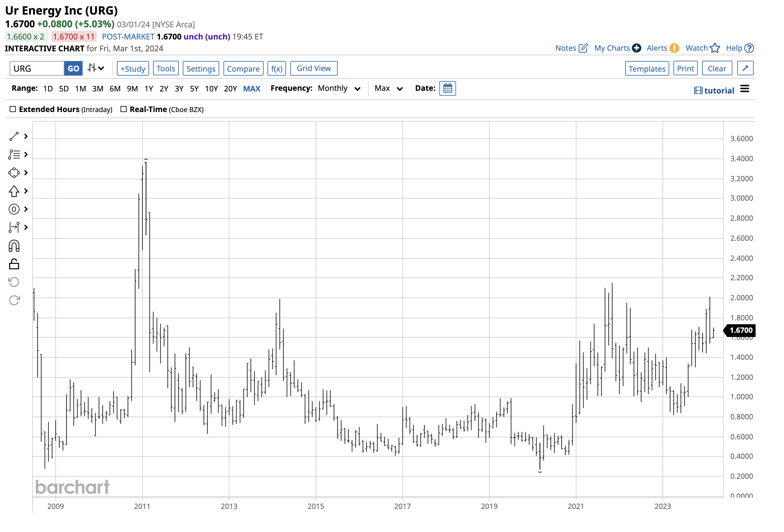The image size is (784, 532).
Task: Expand measure tool options chevron
Action: pyautogui.click(x=26, y=227)
